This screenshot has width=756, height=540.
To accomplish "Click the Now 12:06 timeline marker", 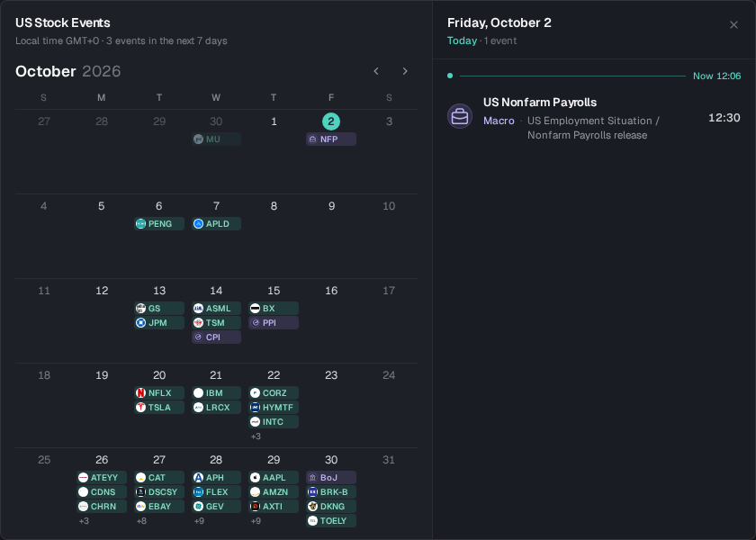I will (x=716, y=76).
